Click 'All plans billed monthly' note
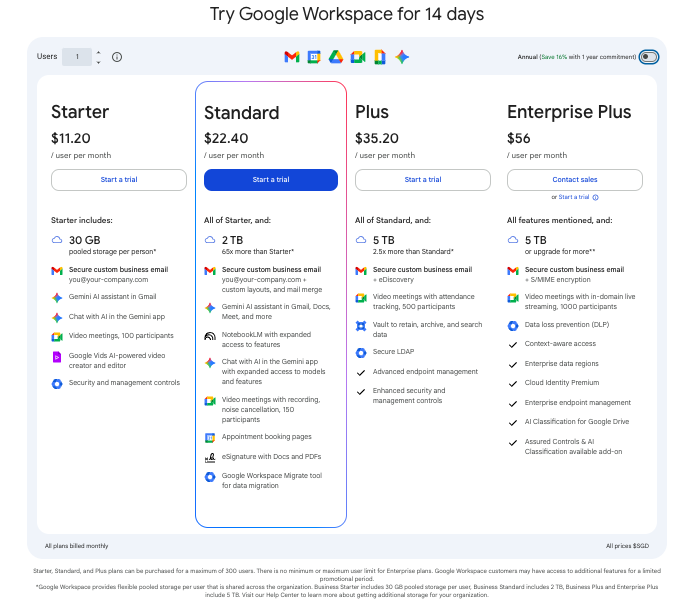Screen dimensions: 688x601 tap(76, 546)
